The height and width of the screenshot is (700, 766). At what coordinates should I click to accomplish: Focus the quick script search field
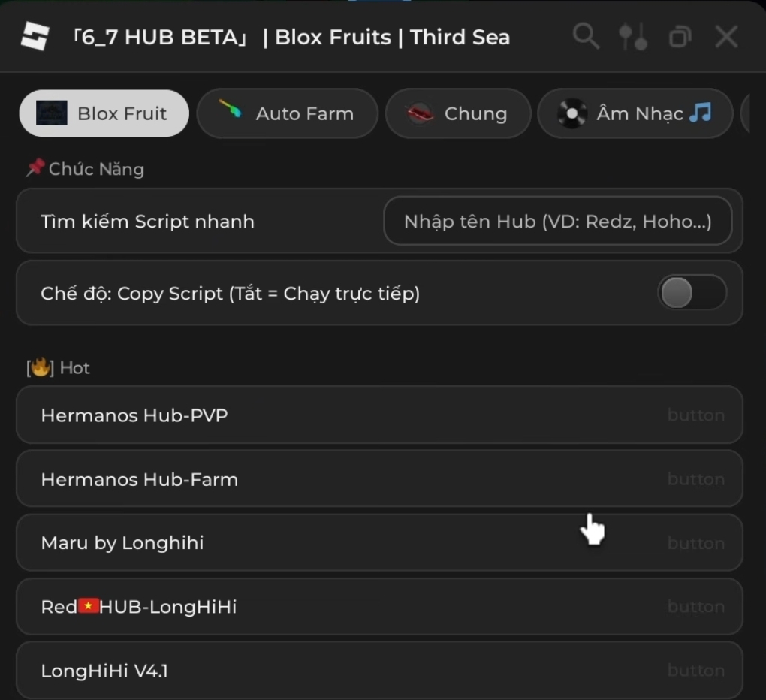tap(557, 222)
